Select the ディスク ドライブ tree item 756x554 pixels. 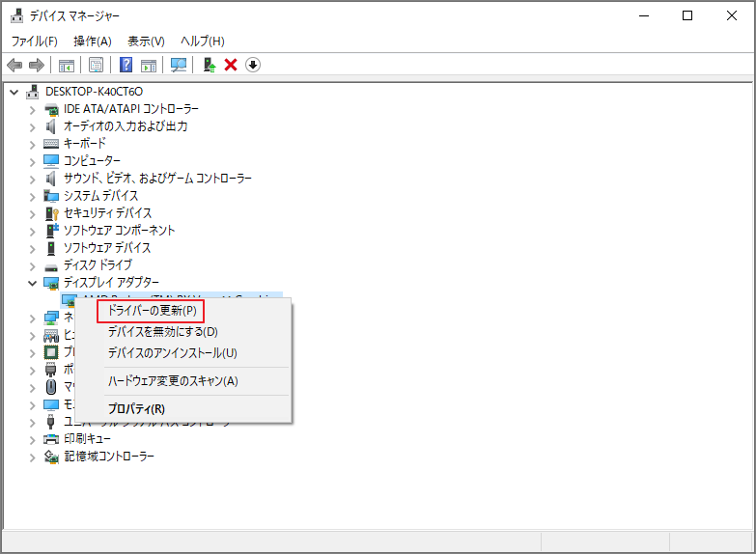(98, 265)
